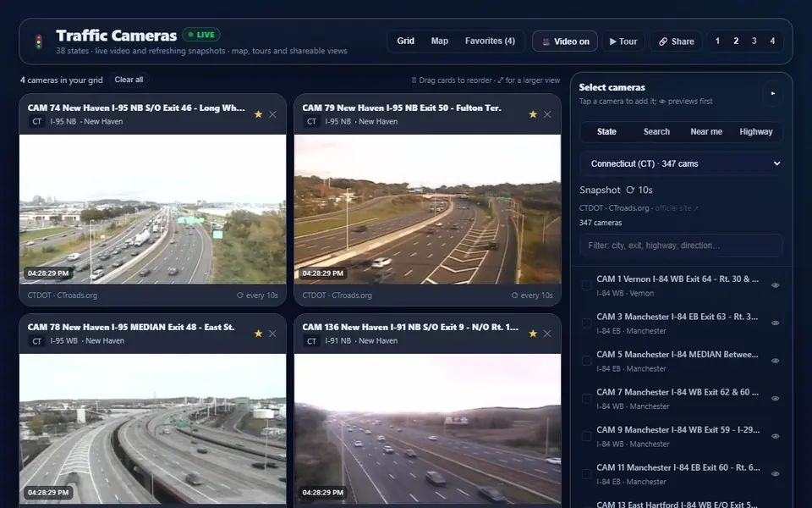Tick the CAM 7 Manchester checkbox

[x=586, y=399]
